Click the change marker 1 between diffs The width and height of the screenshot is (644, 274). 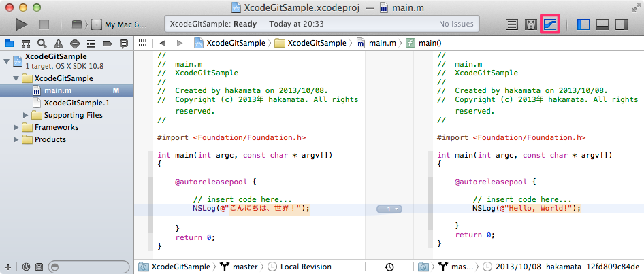pyautogui.click(x=389, y=209)
